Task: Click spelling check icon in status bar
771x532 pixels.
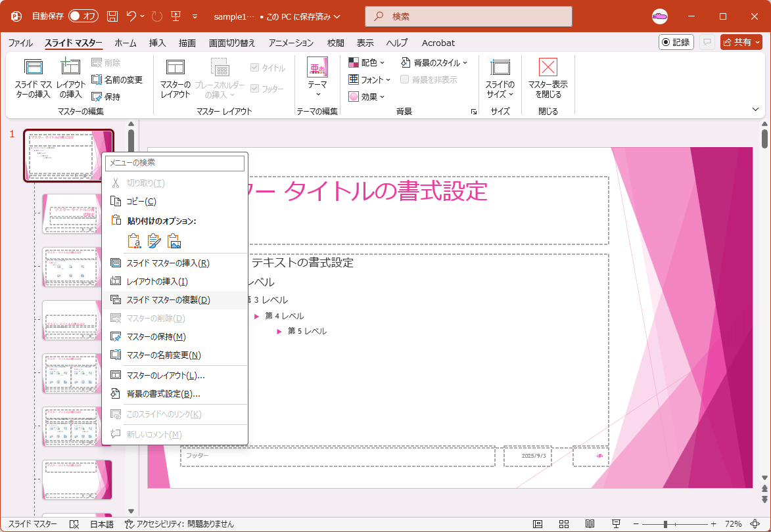Action: pos(74,524)
